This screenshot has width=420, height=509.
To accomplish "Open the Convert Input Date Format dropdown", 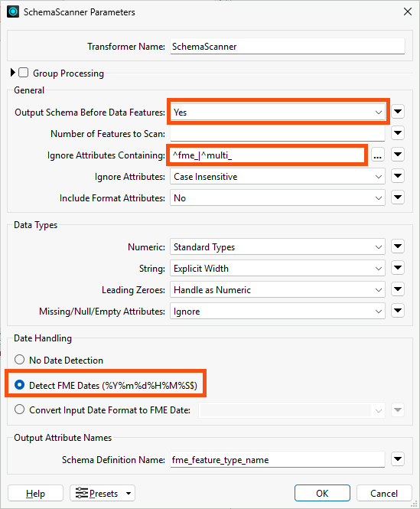I will click(291, 410).
